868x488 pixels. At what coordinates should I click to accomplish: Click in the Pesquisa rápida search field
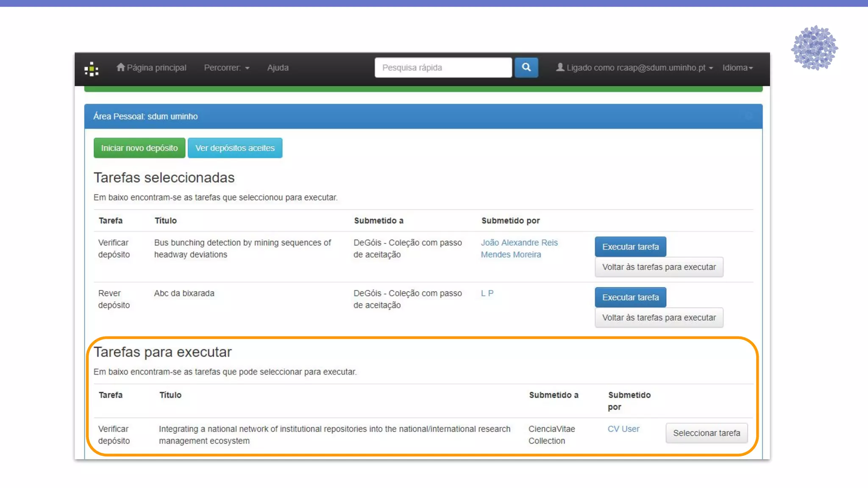pos(443,68)
